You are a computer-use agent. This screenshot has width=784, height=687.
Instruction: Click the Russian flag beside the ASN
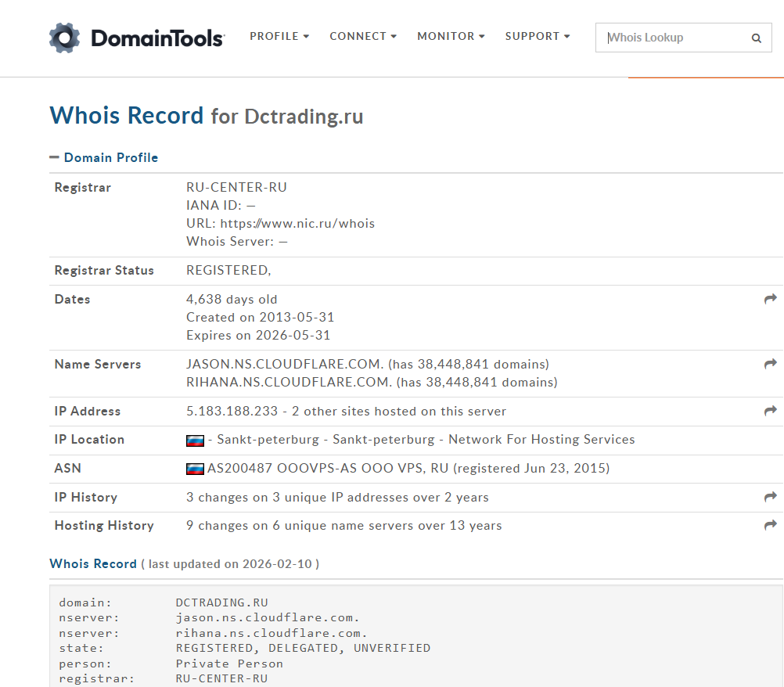(x=195, y=469)
